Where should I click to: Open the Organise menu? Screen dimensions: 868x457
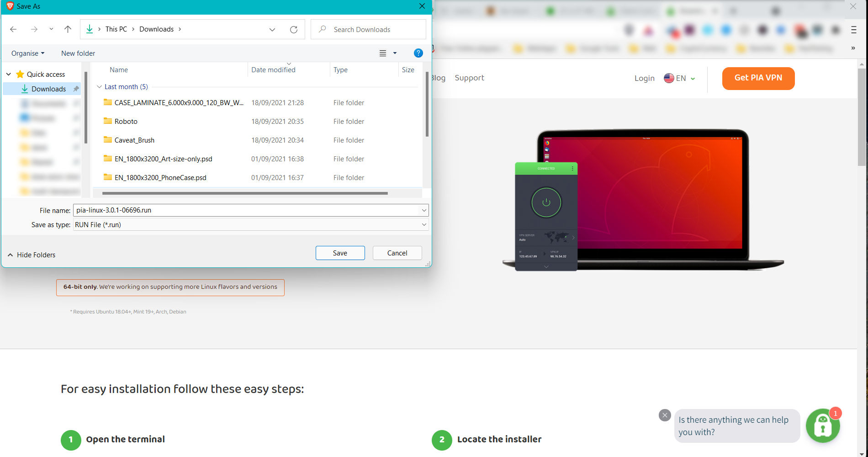point(28,53)
